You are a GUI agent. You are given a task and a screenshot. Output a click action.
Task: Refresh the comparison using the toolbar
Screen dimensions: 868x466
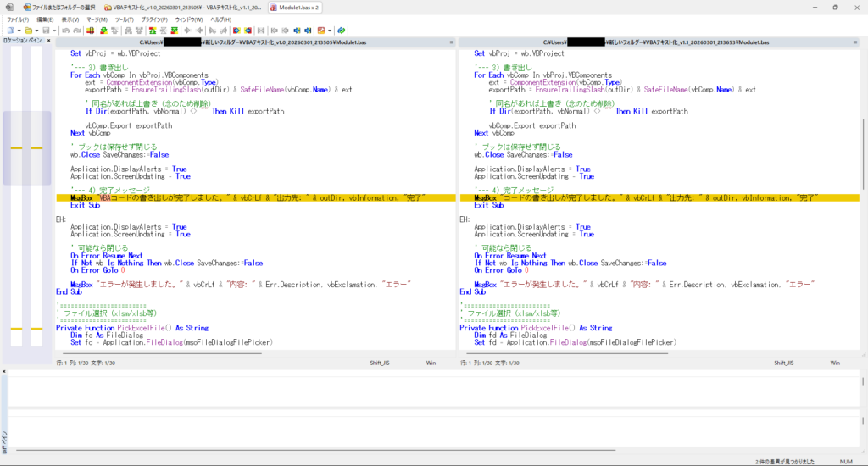point(341,31)
